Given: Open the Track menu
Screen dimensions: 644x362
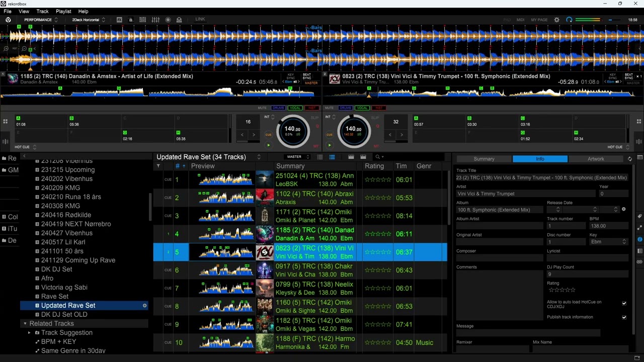Looking at the screenshot, I should click(42, 11).
